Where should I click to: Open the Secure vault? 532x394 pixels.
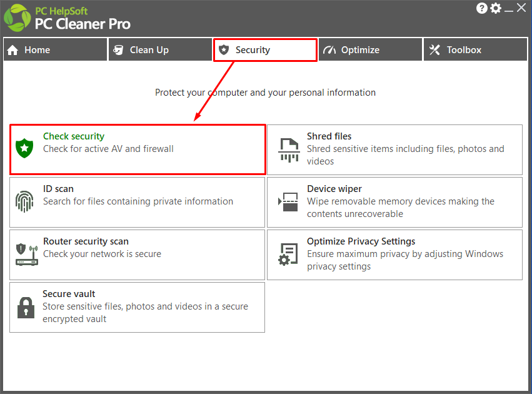(137, 308)
